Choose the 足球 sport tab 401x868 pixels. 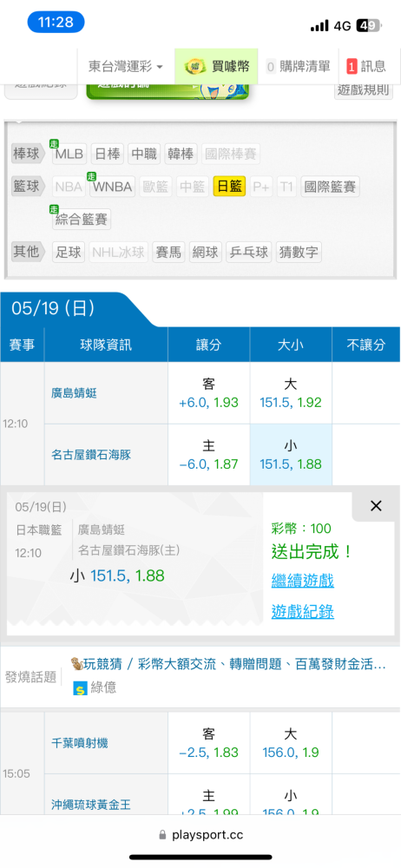tap(68, 253)
